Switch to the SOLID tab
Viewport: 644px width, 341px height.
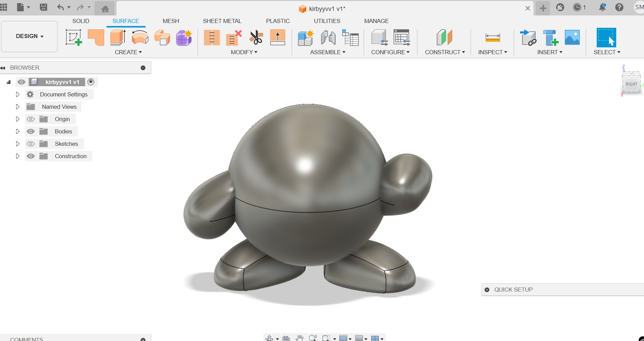point(81,21)
